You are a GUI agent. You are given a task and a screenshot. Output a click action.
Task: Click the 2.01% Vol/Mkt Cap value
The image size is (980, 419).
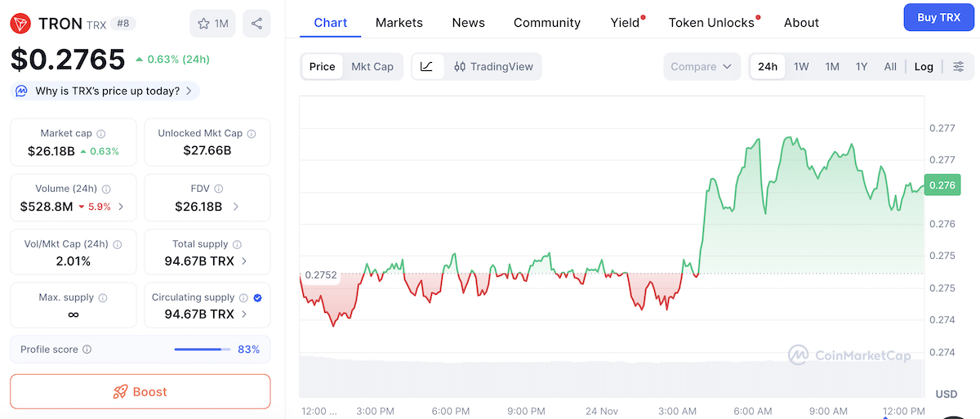point(73,261)
